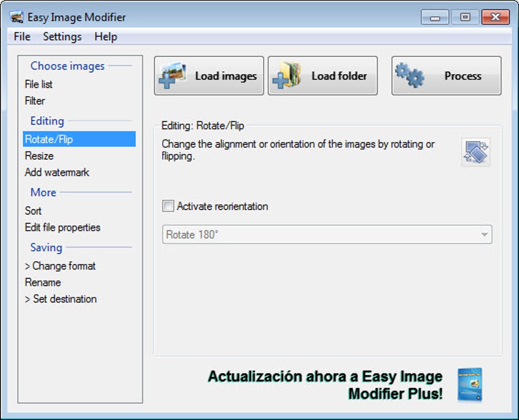The height and width of the screenshot is (420, 519).
Task: Click the Easy Image Modifier Plus box icon
Action: point(470,385)
